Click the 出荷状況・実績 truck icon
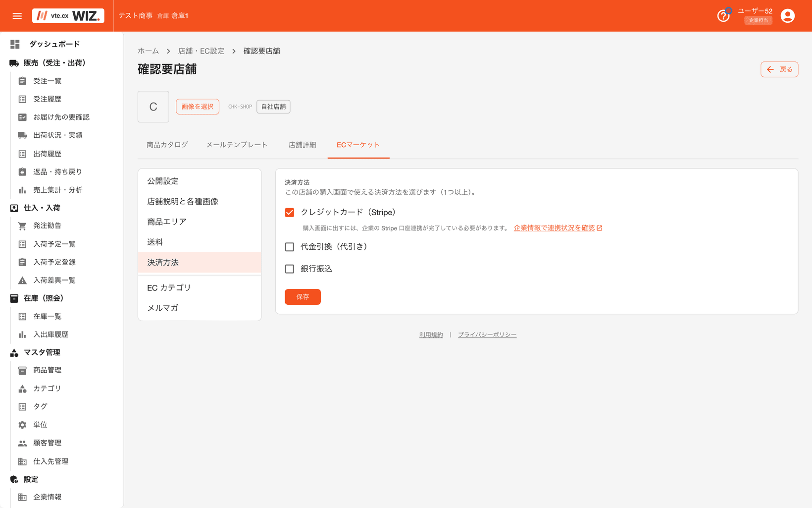This screenshot has width=812, height=508. (22, 135)
